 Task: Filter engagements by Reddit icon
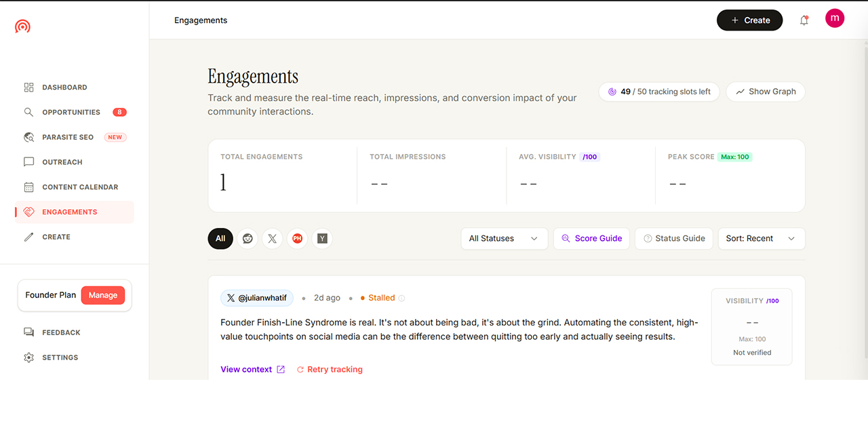pyautogui.click(x=248, y=239)
